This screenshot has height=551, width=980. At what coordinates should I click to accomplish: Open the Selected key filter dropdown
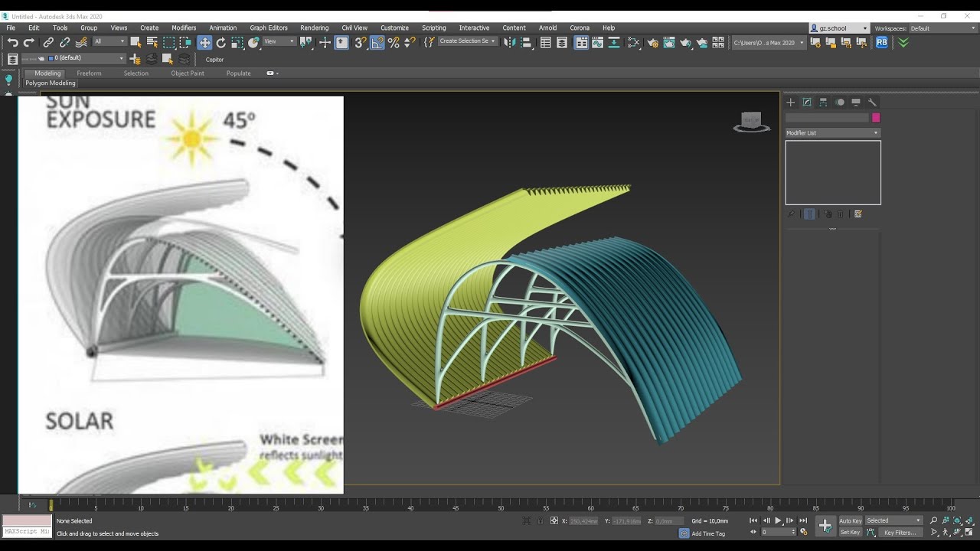click(894, 520)
